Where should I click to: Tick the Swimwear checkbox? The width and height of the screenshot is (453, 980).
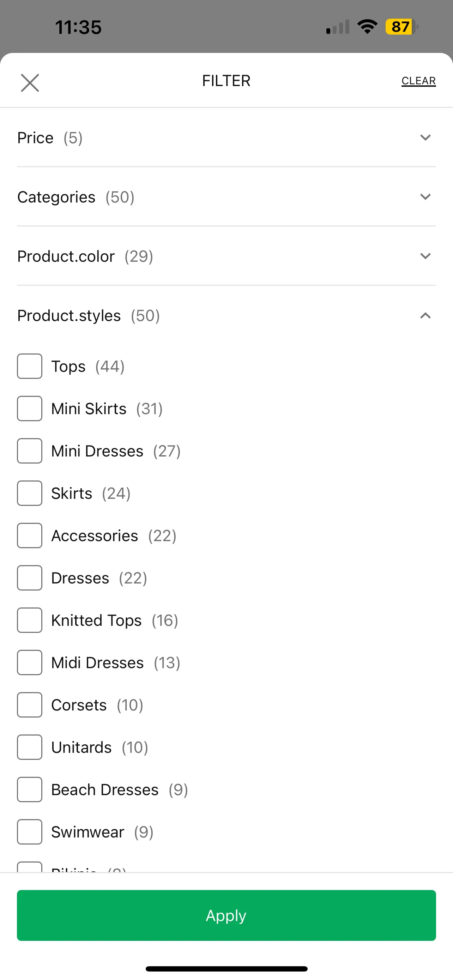[30, 832]
